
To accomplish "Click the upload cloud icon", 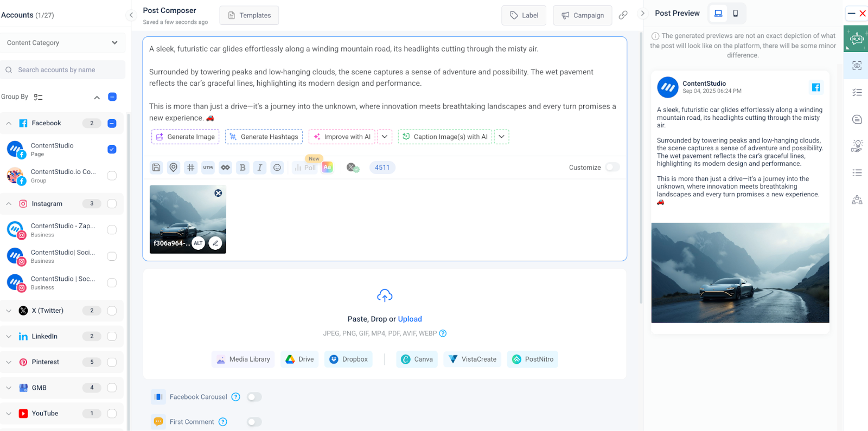I will point(385,295).
